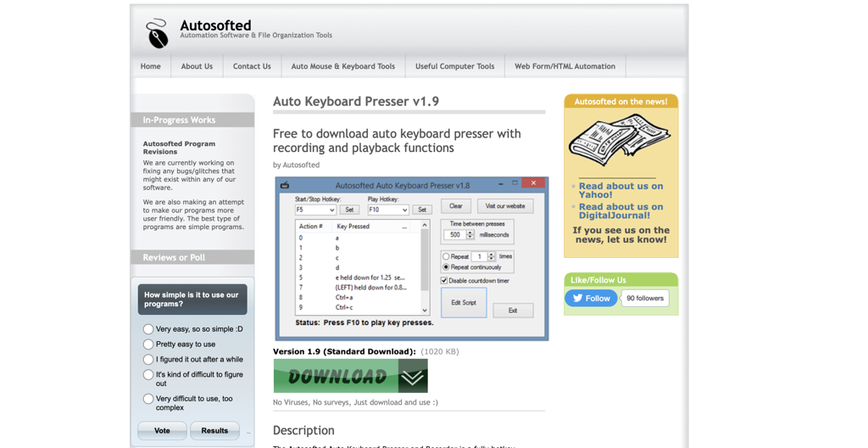Open 'Read about us on DigitalJournal!' link
Image resolution: width=868 pixels, height=448 pixels.
click(x=620, y=210)
